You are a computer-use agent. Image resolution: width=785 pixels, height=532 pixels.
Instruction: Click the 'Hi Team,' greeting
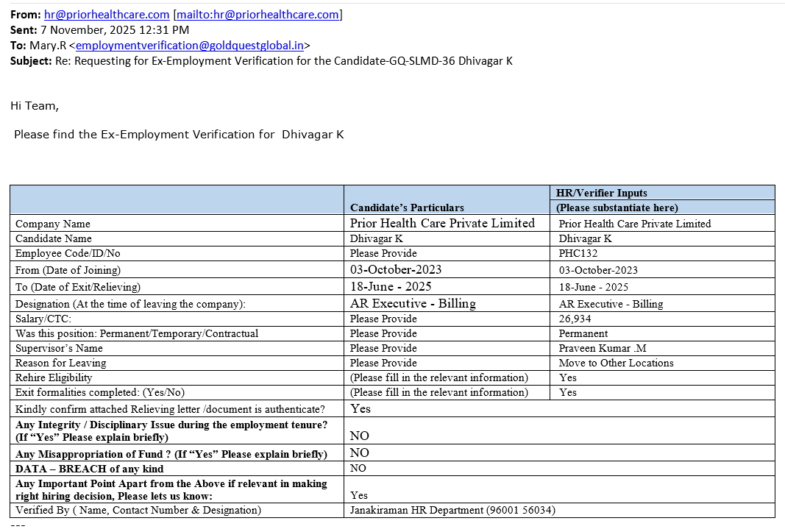[35, 106]
